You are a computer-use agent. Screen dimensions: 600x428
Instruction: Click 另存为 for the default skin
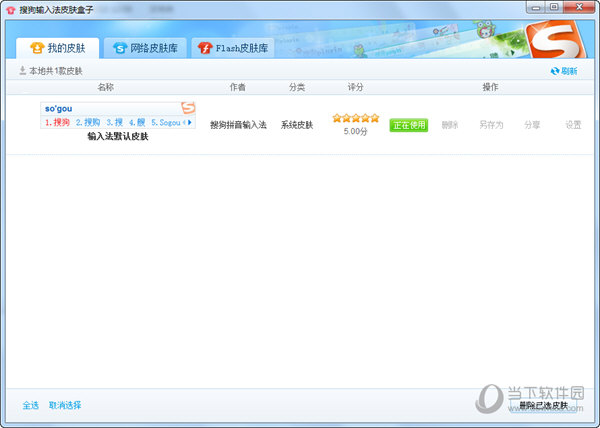(491, 125)
